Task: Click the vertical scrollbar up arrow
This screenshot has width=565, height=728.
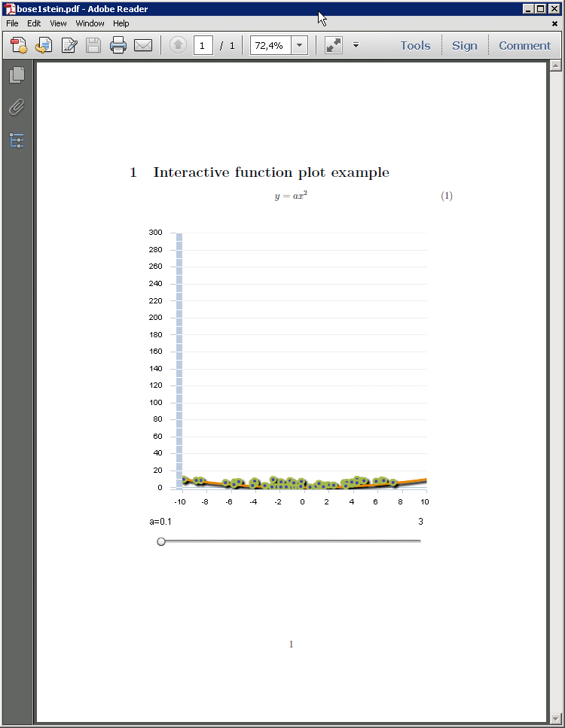Action: click(x=556, y=65)
